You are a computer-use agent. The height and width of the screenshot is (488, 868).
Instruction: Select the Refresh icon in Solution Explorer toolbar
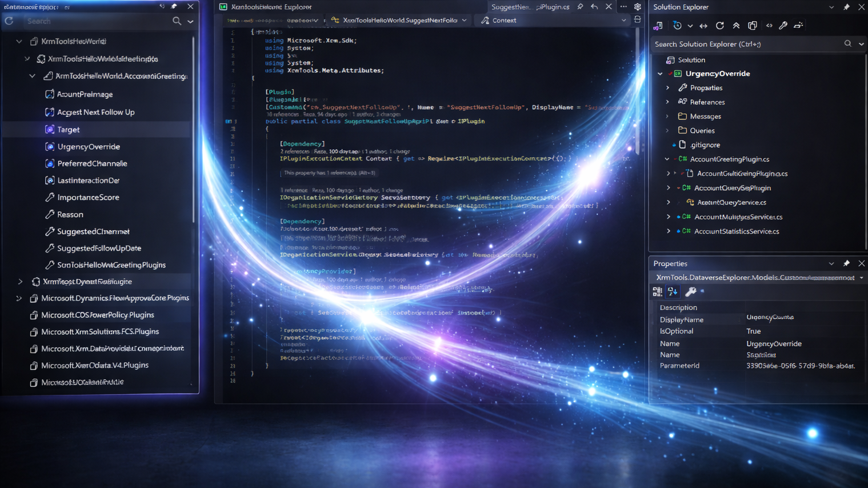[x=719, y=25]
